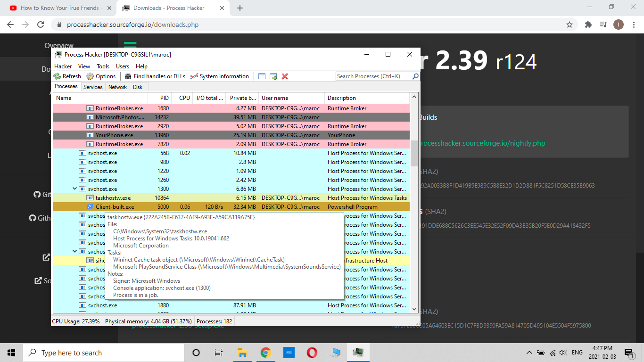Open the Users menu
Screen dimensions: 644x362
coord(123,66)
